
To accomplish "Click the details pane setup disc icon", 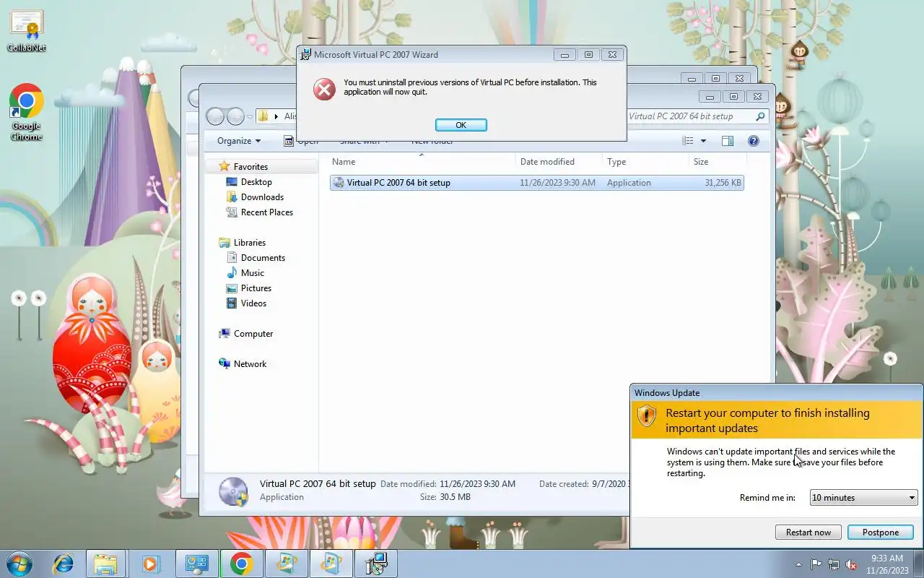I will click(233, 491).
